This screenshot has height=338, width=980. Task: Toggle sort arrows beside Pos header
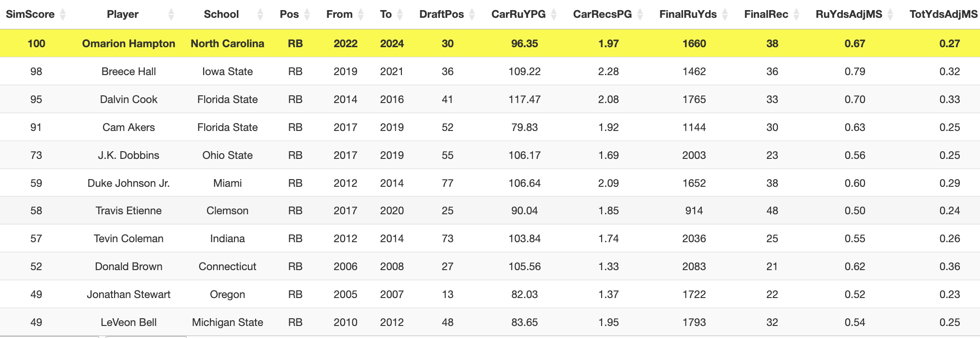308,14
